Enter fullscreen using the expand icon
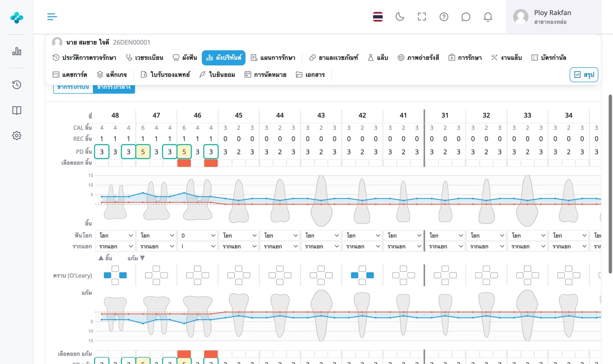The image size is (613, 364). (422, 17)
